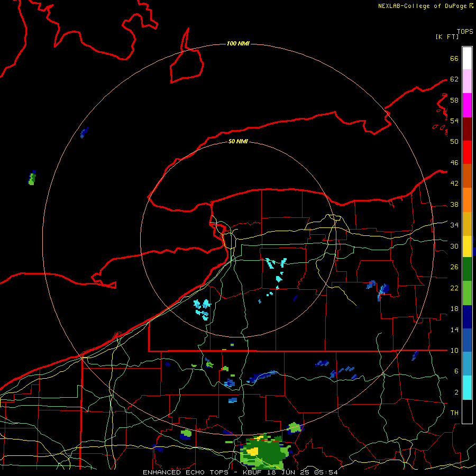Select the dark red (maroon) legend band
The width and height of the screenshot is (476, 476).
point(467,129)
